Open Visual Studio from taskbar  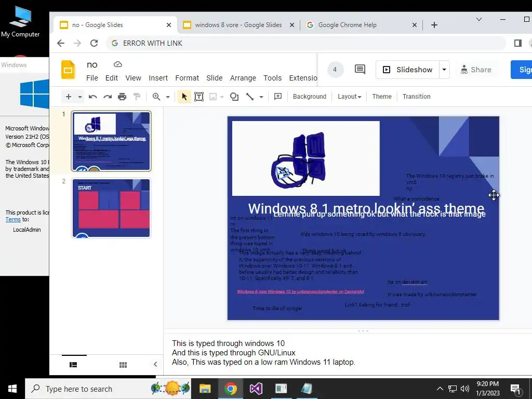pos(256,389)
